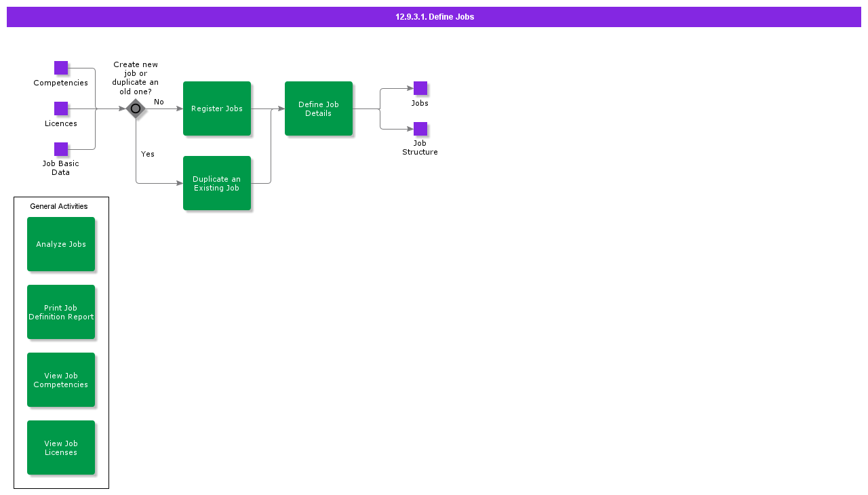Image resolution: width=868 pixels, height=495 pixels.
Task: Open the Duplicate an Existing Job box
Action: pos(217,183)
